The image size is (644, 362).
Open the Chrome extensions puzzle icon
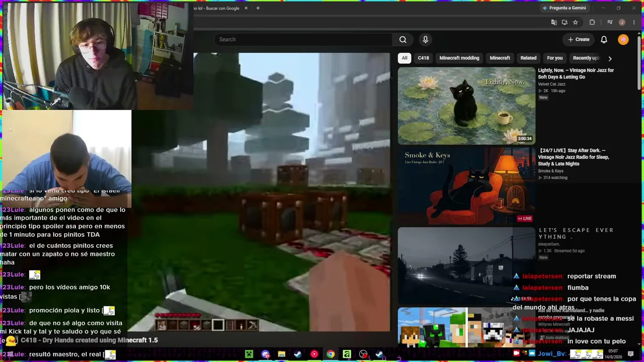pyautogui.click(x=592, y=22)
